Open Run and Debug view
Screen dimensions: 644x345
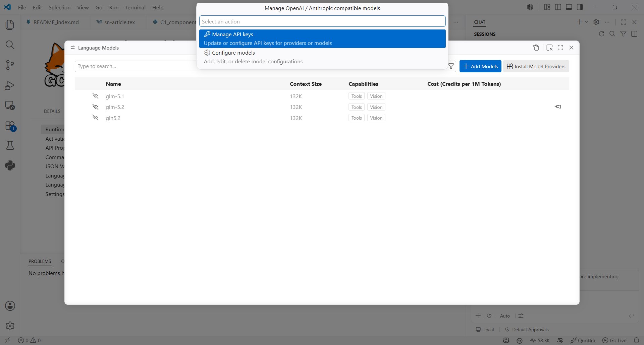click(10, 85)
